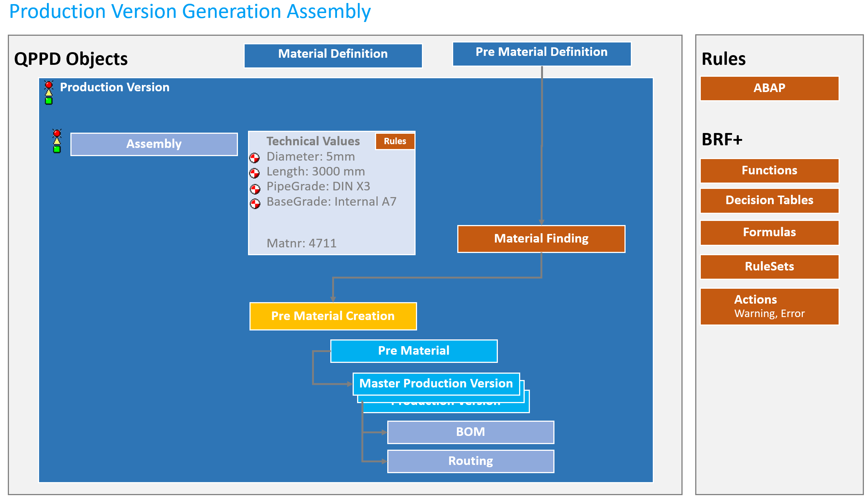
Task: Select the Assembly box
Action: pos(154,144)
